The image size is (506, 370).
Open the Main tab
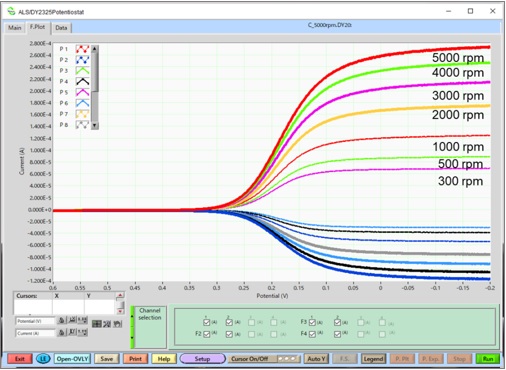click(x=14, y=28)
